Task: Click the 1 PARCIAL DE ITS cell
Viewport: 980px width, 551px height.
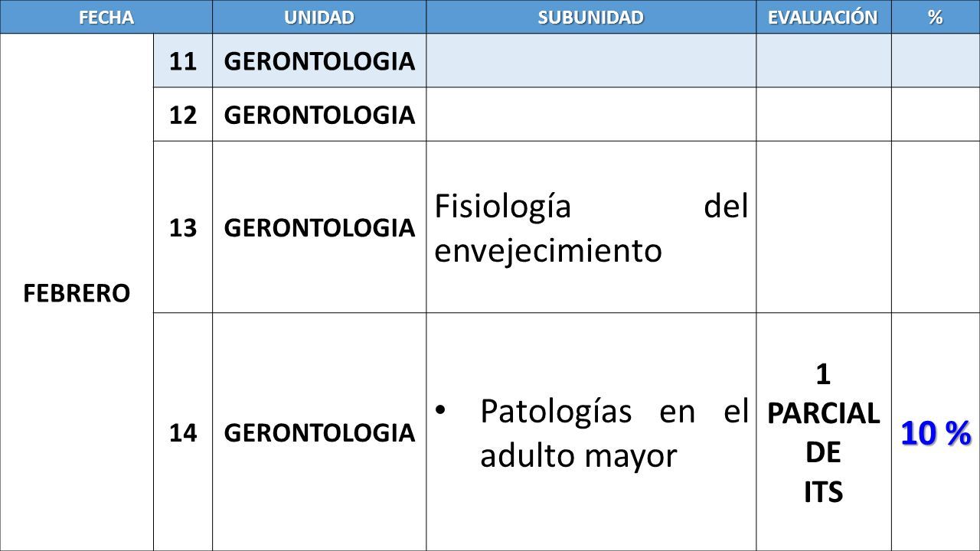Action: (x=824, y=433)
